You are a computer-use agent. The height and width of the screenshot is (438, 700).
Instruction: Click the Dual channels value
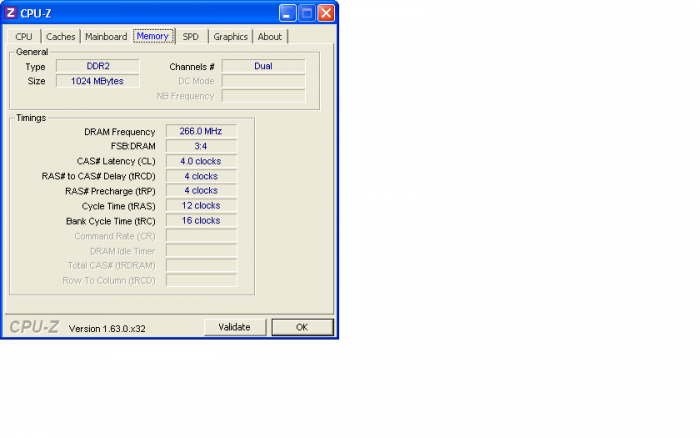coord(263,66)
